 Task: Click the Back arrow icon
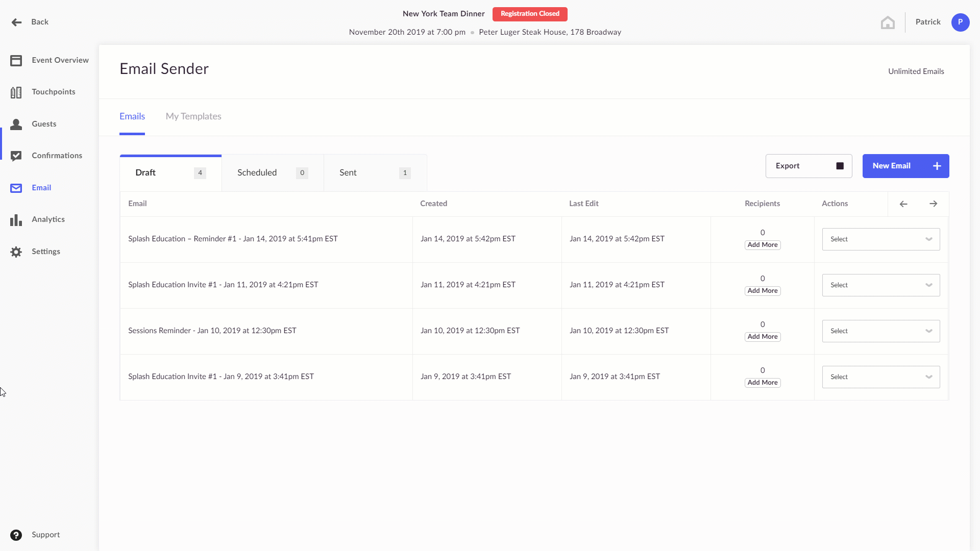[16, 22]
